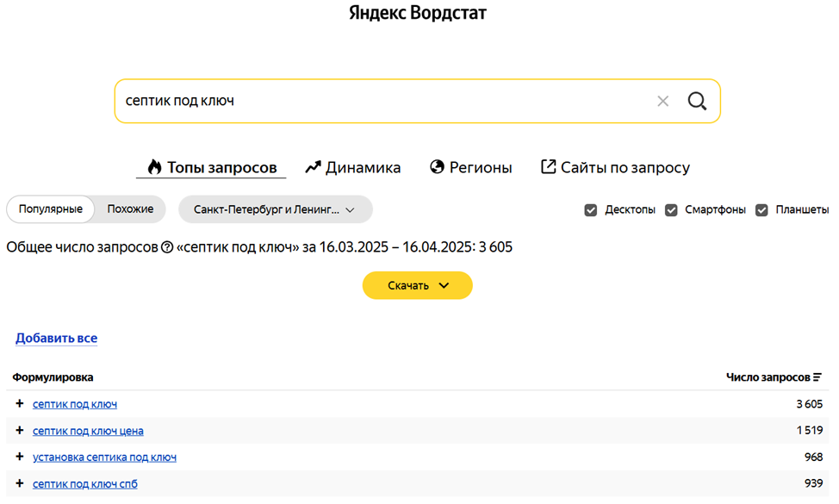Image resolution: width=839 pixels, height=504 pixels.
Task: Add 'септик под ключ цена' with its plus icon
Action: pyautogui.click(x=20, y=430)
